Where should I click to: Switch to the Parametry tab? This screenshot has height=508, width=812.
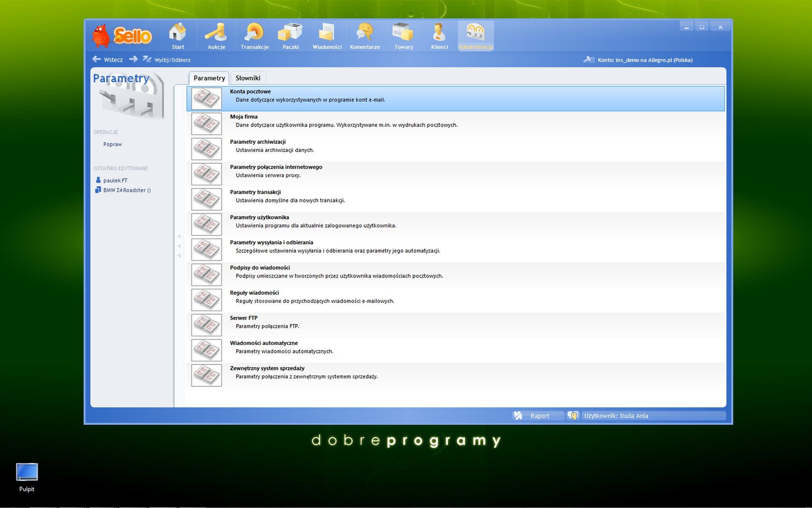tap(209, 78)
